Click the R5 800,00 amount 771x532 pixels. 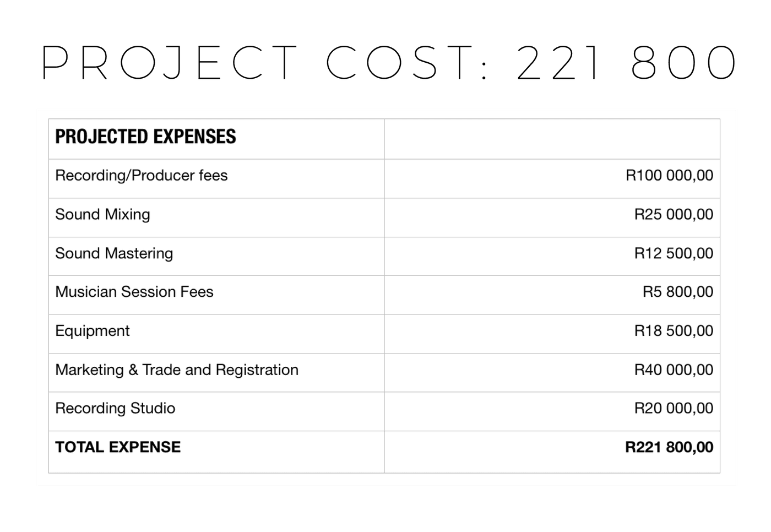pos(678,292)
